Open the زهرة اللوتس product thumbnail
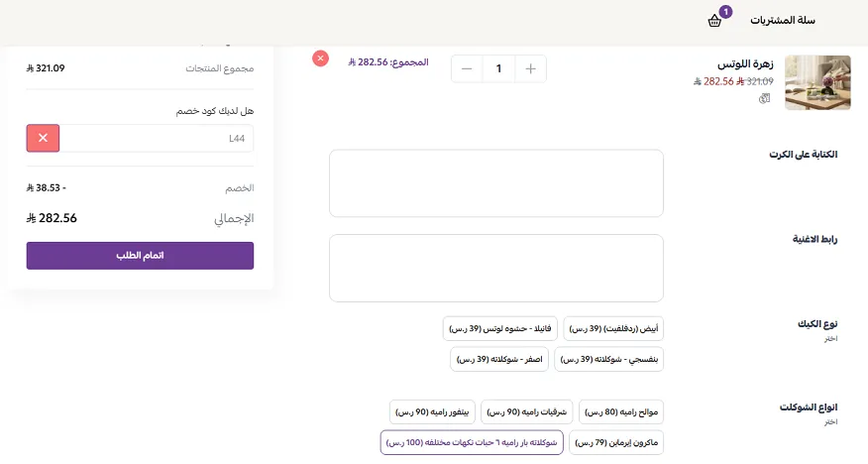Screen dimensions: 868x464 coord(817,82)
